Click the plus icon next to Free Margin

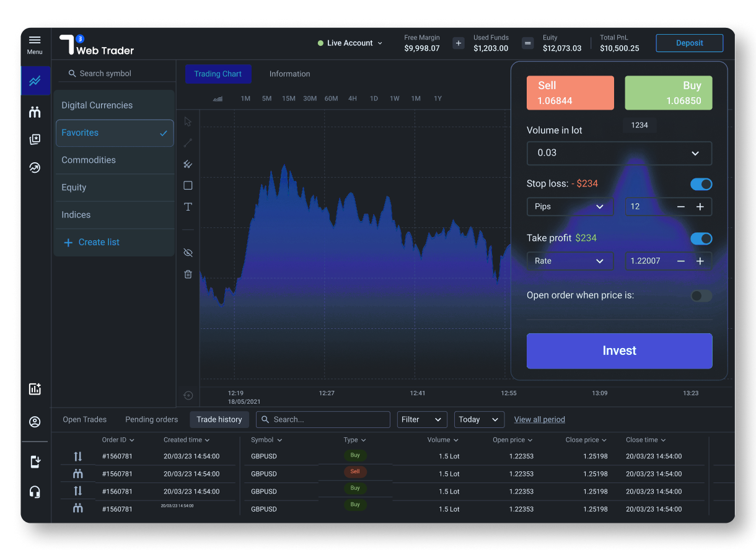(x=459, y=43)
